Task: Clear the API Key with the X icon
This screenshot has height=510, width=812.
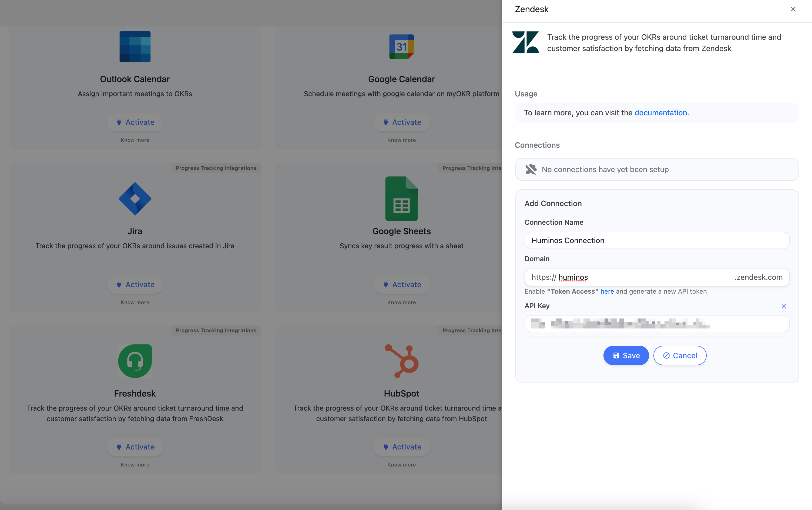Action: [784, 306]
